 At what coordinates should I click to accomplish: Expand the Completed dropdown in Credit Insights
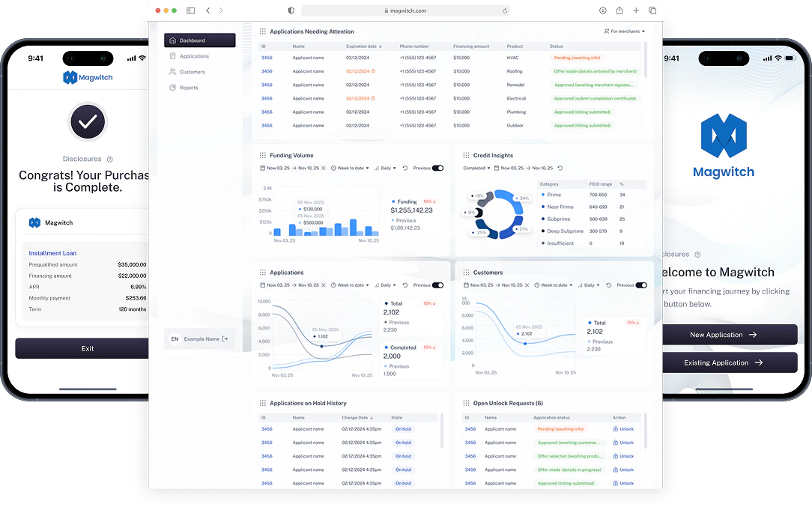[x=476, y=169]
